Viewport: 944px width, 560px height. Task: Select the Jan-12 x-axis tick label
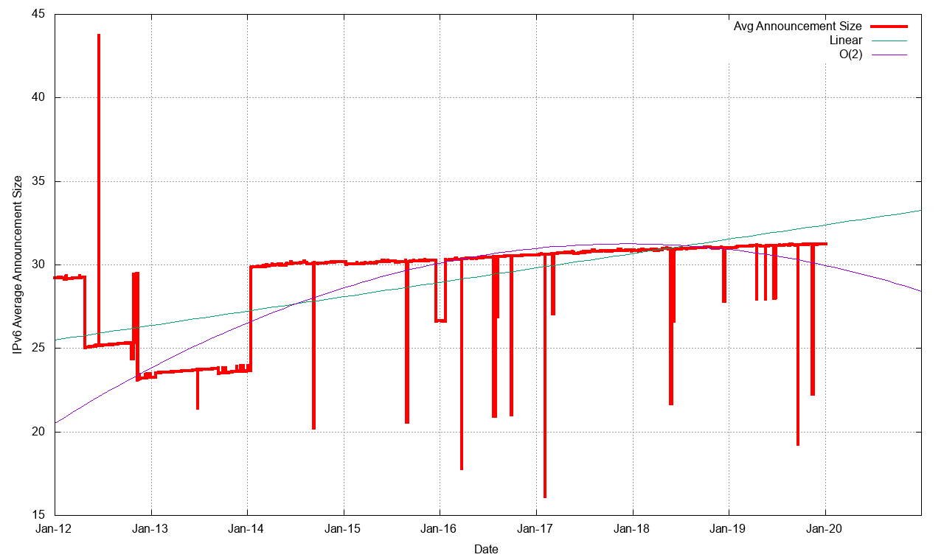click(55, 528)
